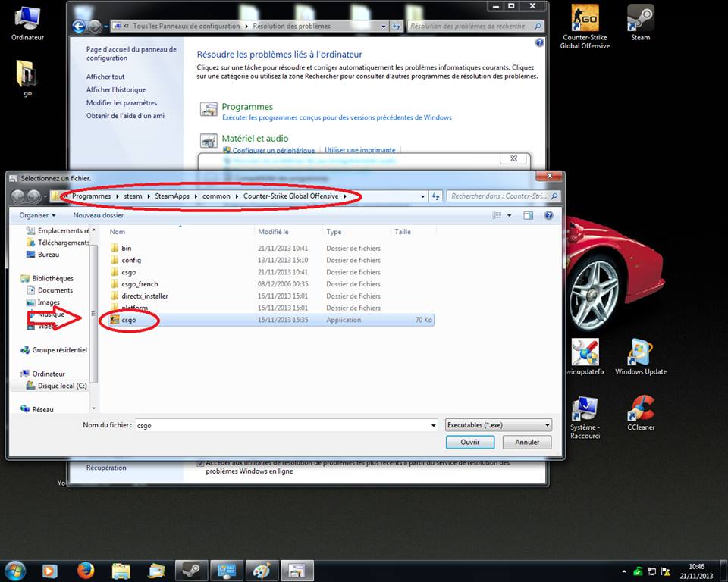Click the Ouvrir button
The width and height of the screenshot is (728, 582).
[470, 443]
